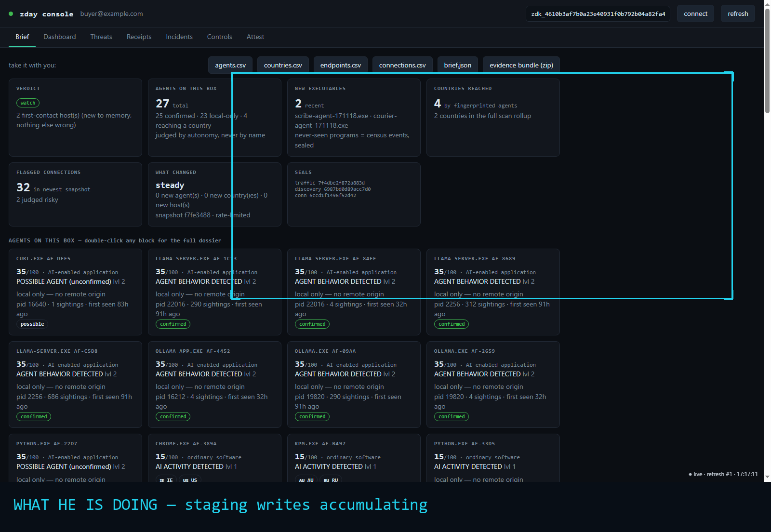
Task: Download countries.csv
Action: coord(283,65)
